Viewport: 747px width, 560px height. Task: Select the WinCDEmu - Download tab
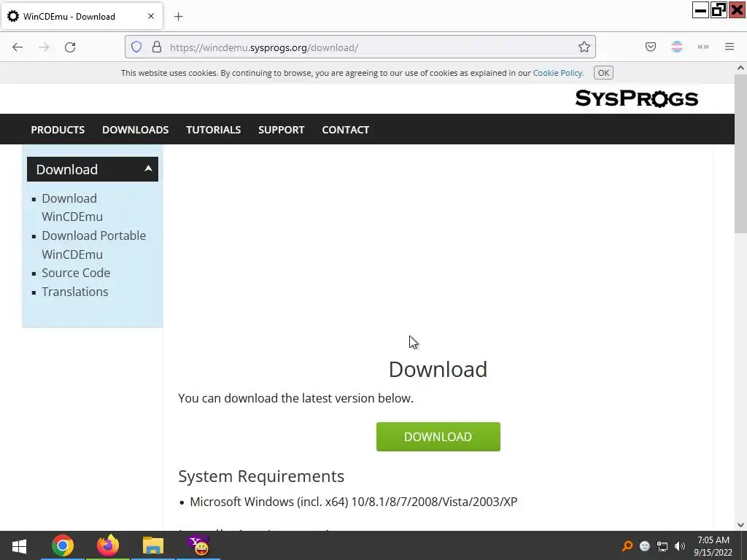[82, 16]
